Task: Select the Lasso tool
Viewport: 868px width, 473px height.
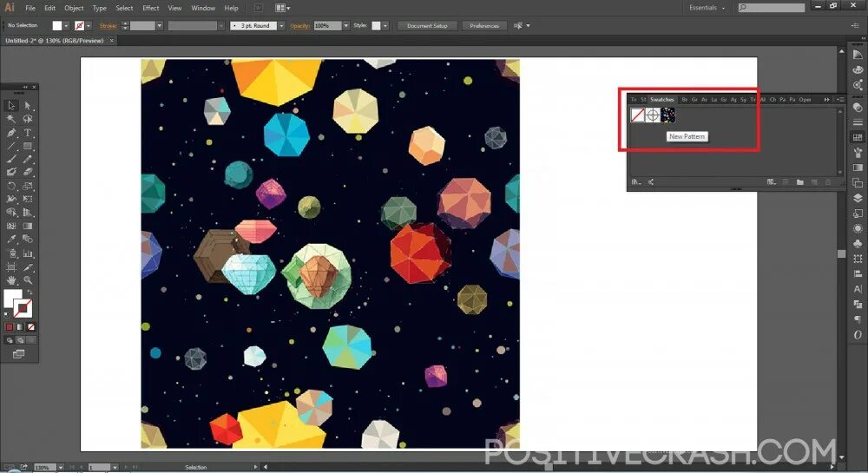Action: tap(28, 119)
